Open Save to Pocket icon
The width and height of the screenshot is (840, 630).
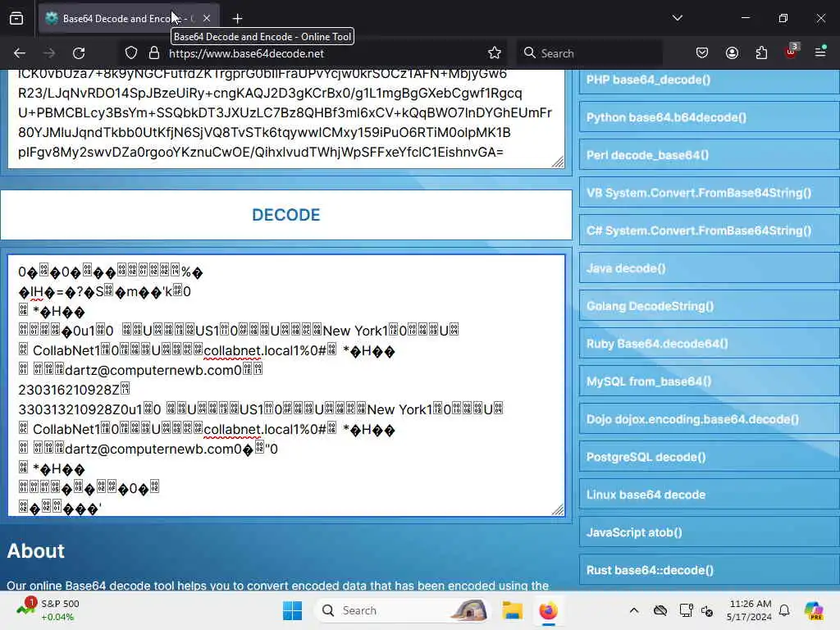click(702, 53)
